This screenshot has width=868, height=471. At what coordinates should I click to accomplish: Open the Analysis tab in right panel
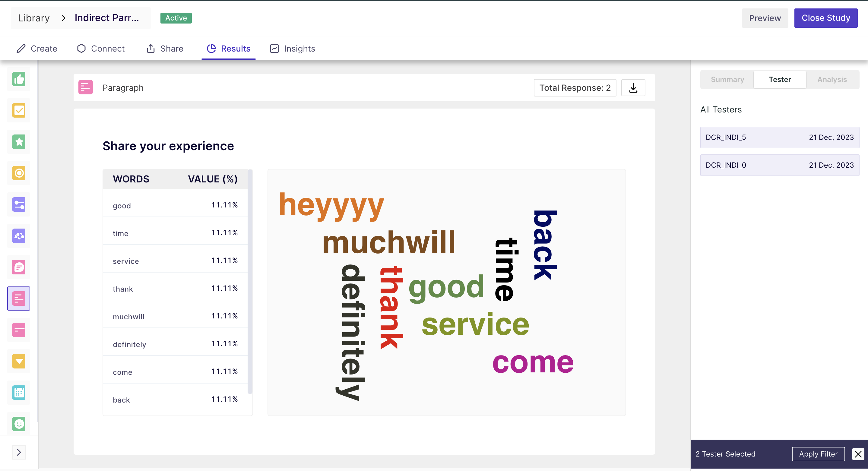tap(832, 80)
